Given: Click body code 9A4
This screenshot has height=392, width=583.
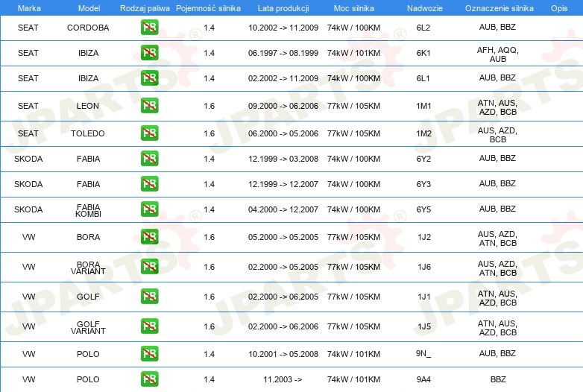Looking at the screenshot, I should (x=423, y=379).
